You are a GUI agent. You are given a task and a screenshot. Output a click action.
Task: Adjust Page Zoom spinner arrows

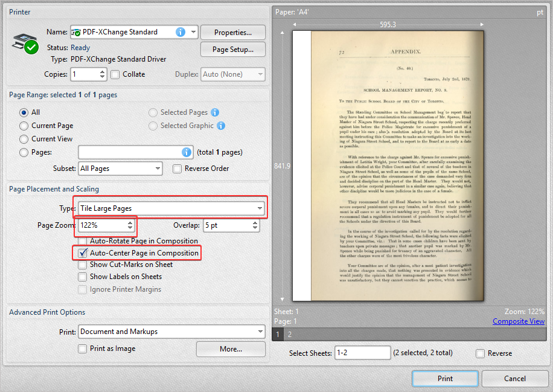[130, 225]
